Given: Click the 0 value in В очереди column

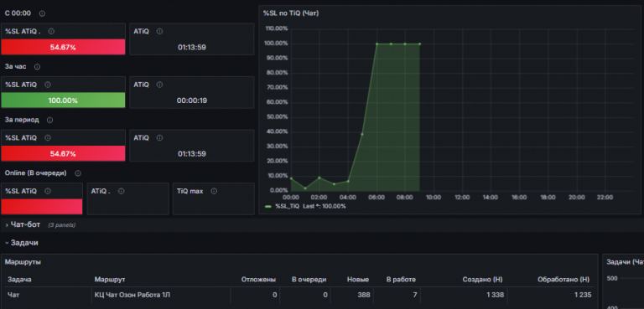Looking at the screenshot, I should [x=325, y=295].
